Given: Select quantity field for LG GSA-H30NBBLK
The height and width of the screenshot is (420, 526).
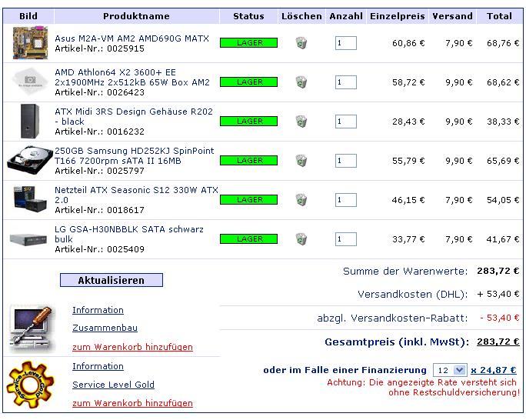Looking at the screenshot, I should (346, 239).
